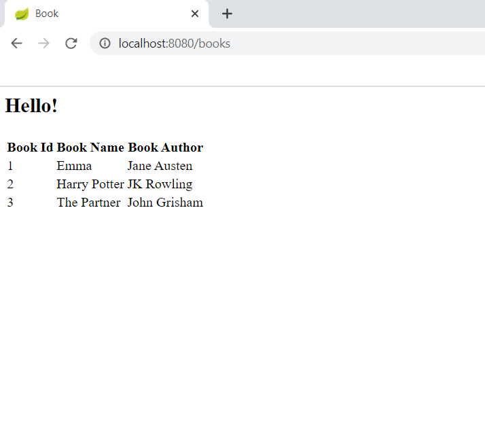The width and height of the screenshot is (485, 448).
Task: Click the green leaf favicon on the tab
Action: (22, 14)
